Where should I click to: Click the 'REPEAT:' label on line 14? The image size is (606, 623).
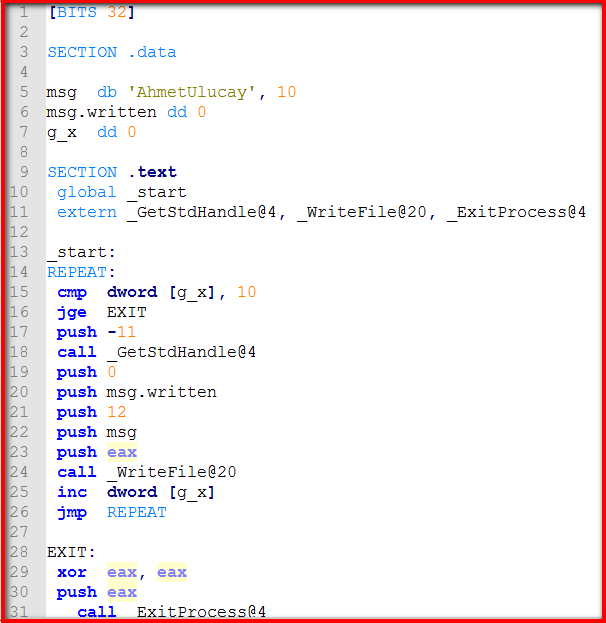(x=81, y=272)
